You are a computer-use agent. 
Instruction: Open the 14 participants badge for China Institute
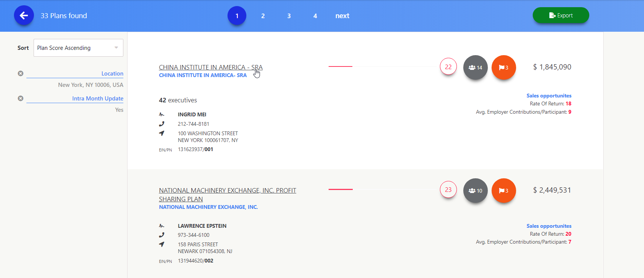pos(475,68)
